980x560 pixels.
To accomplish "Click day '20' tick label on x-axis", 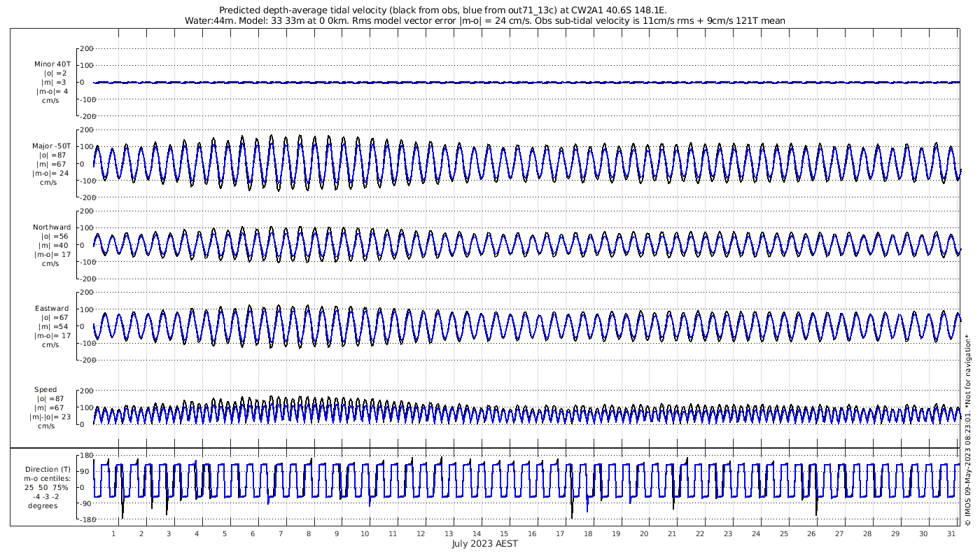I will [x=644, y=534].
